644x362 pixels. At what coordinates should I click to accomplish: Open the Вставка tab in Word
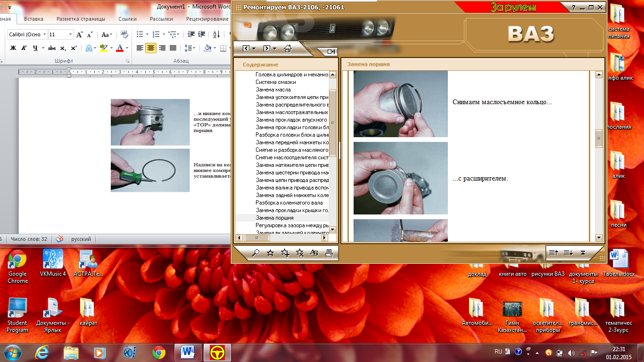point(33,19)
